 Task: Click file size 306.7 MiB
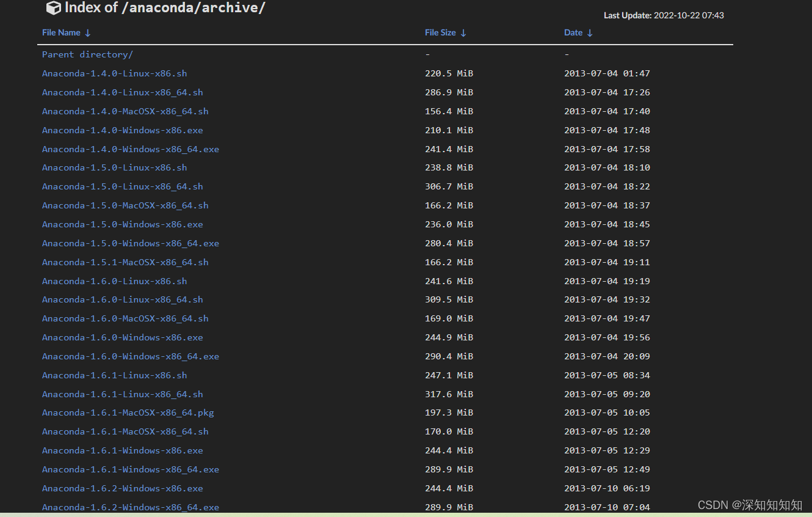pos(449,186)
